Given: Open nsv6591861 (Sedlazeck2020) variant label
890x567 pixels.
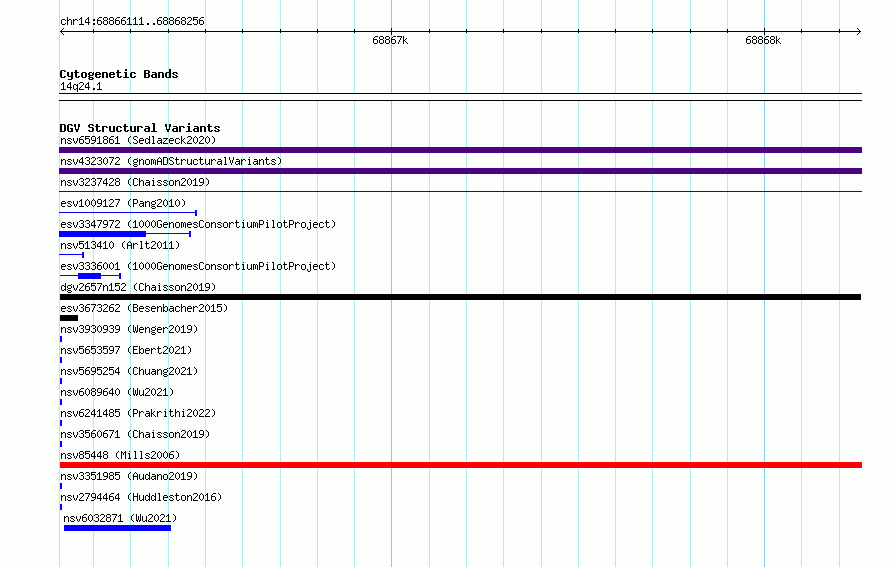Looking at the screenshot, I should (x=138, y=140).
